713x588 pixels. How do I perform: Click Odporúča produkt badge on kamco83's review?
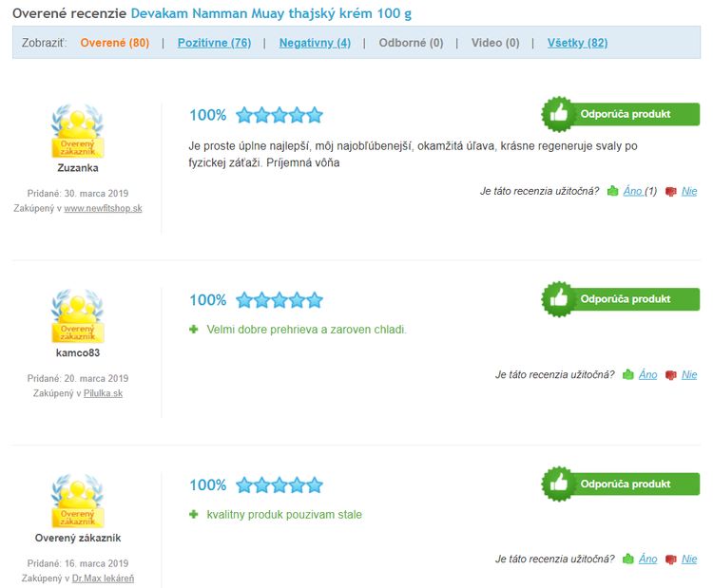tap(620, 299)
